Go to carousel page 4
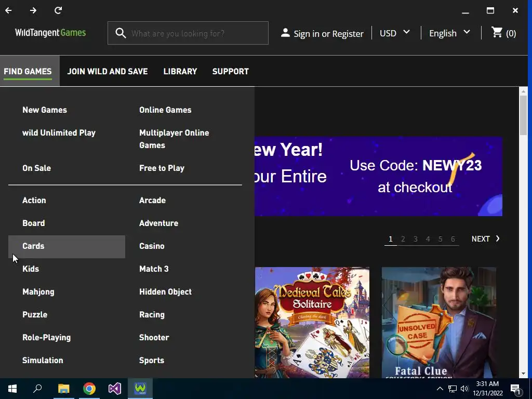This screenshot has width=532, height=399. click(428, 239)
